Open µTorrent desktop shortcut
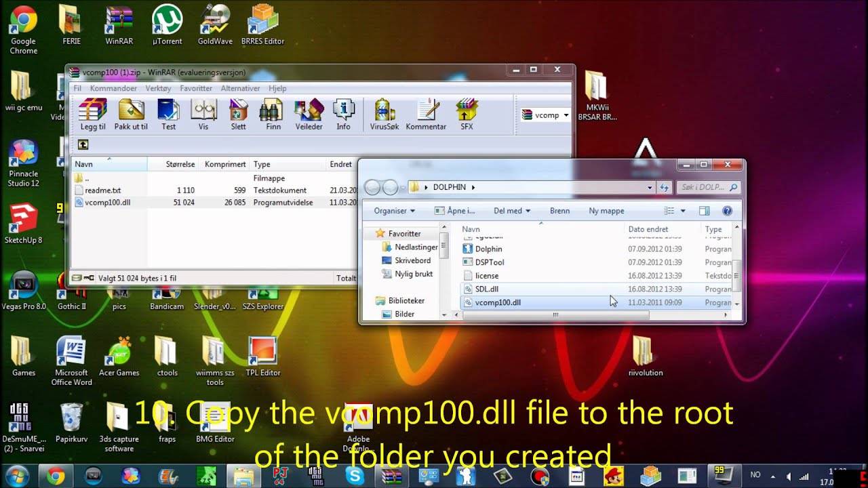Viewport: 868px width, 488px height. [167, 25]
